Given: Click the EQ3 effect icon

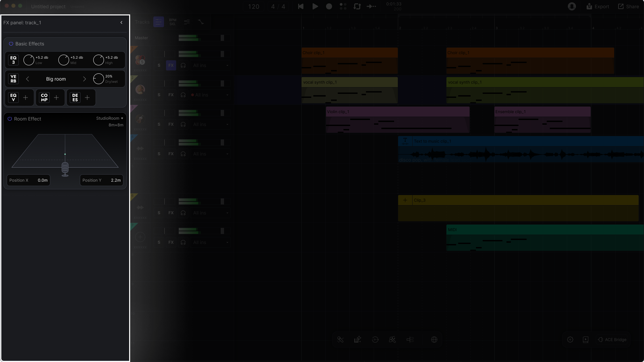Looking at the screenshot, I should 13,60.
